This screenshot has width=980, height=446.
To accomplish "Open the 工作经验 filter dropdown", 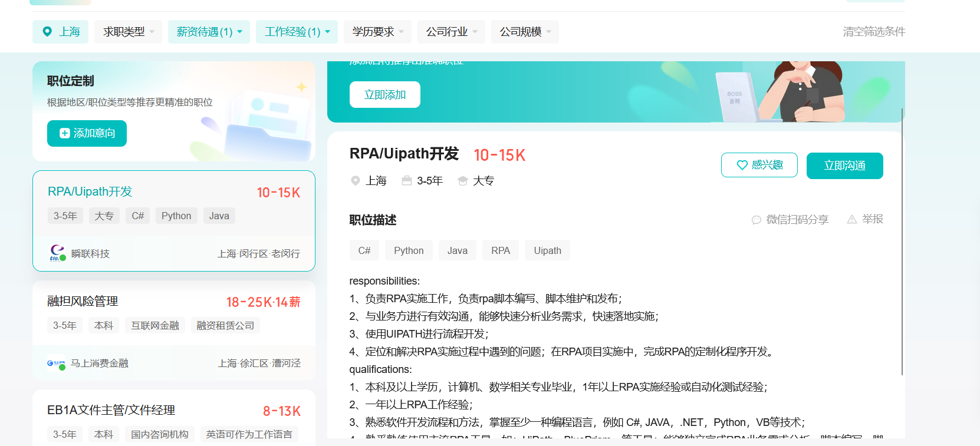I will 297,32.
